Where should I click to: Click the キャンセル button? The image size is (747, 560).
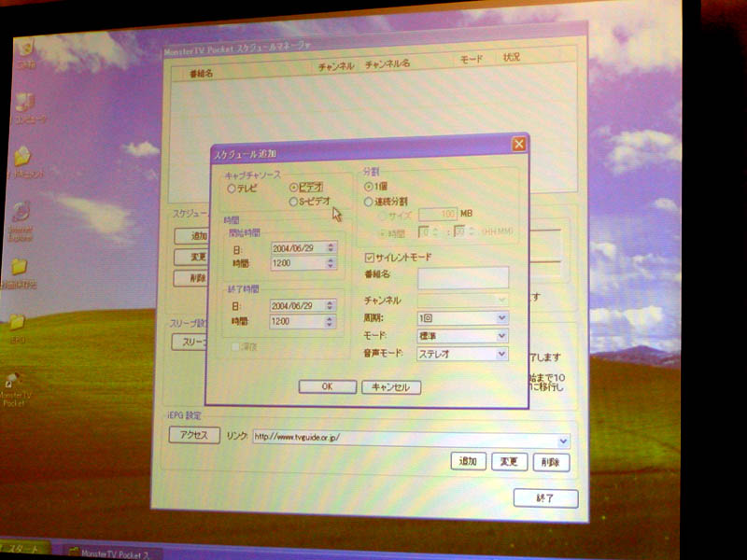(391, 386)
